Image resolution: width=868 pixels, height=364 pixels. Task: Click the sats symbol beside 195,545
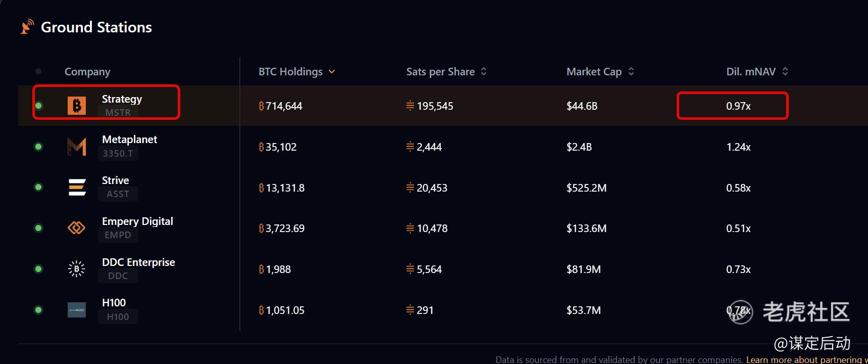[x=410, y=106]
